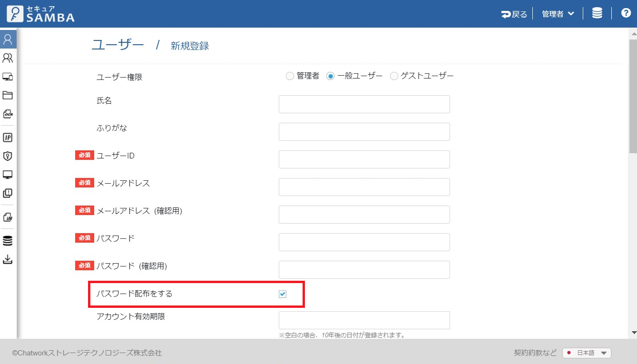Click the storage icon in header

tap(597, 14)
